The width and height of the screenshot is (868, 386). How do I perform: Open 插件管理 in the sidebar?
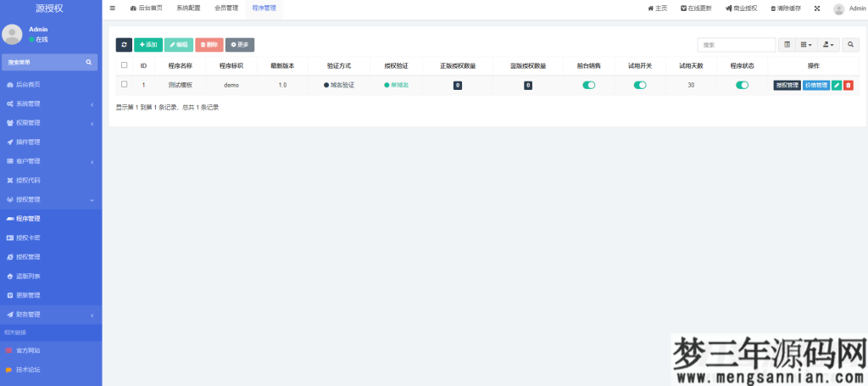pos(51,142)
